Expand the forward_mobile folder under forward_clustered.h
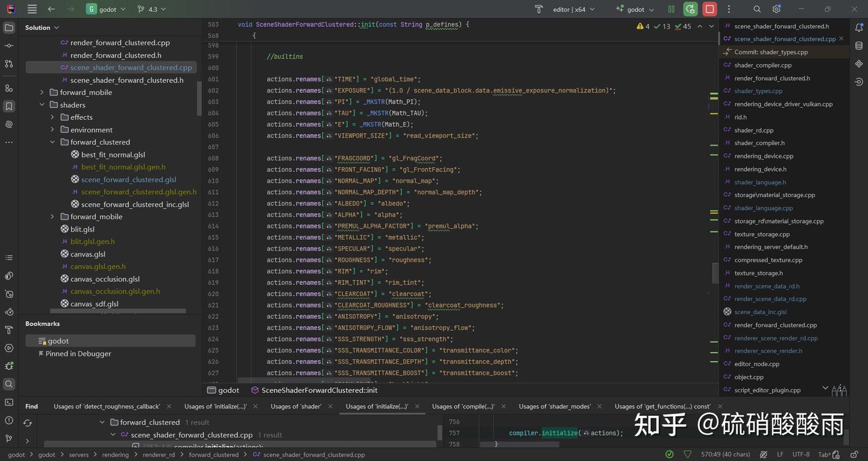This screenshot has height=461, width=868. coord(42,92)
